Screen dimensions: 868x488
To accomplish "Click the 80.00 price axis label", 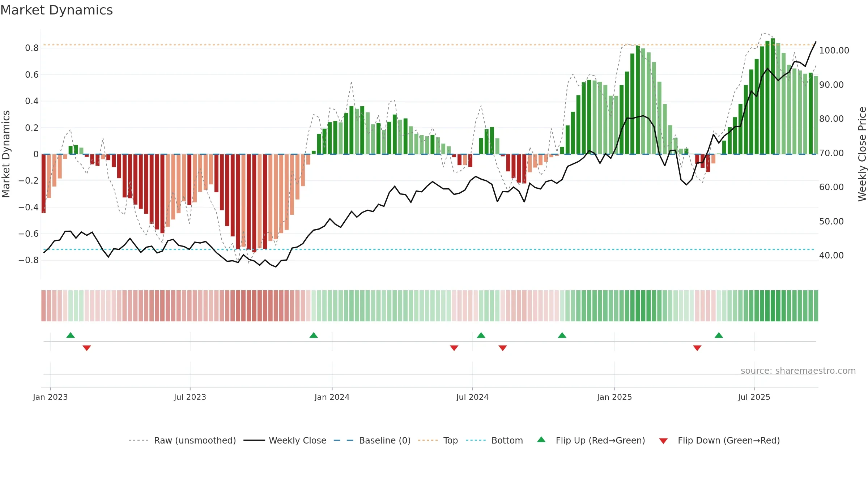I will click(831, 119).
